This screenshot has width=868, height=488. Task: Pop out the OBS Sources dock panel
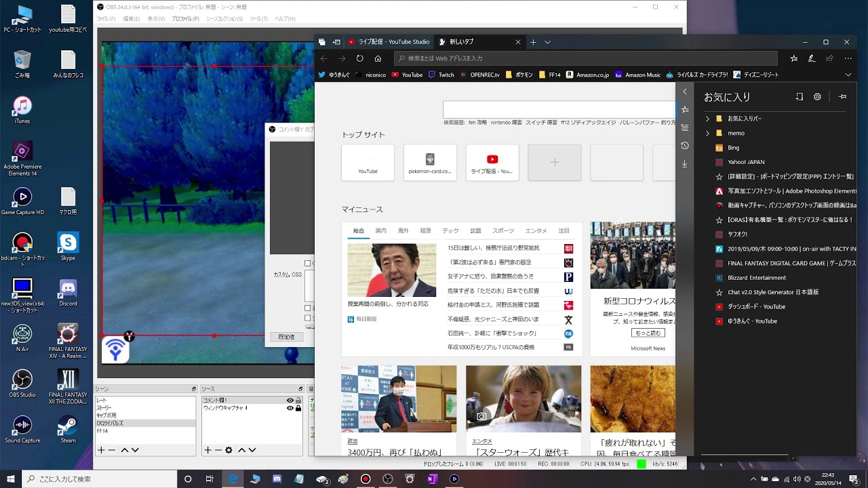(x=300, y=389)
